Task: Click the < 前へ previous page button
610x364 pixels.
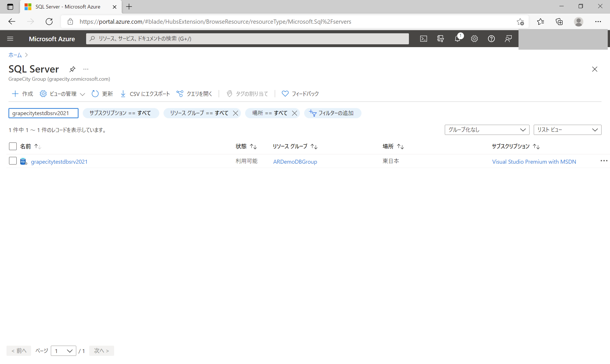Action: click(19, 351)
